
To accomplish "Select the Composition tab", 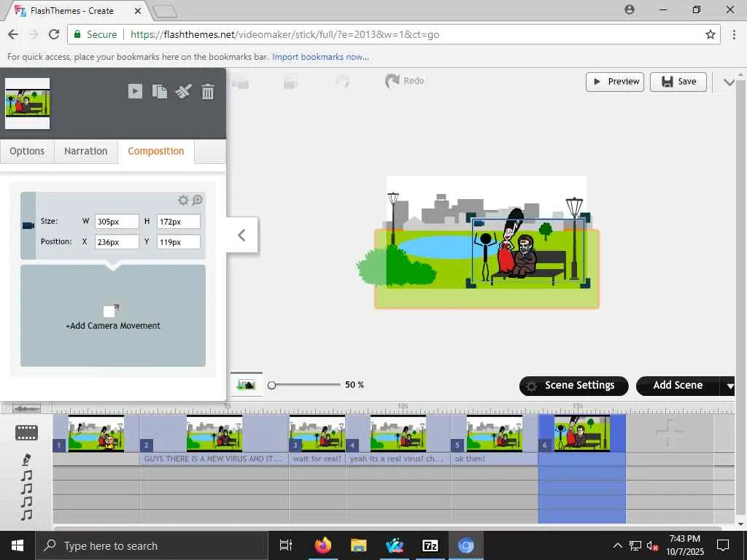I will coord(156,152).
